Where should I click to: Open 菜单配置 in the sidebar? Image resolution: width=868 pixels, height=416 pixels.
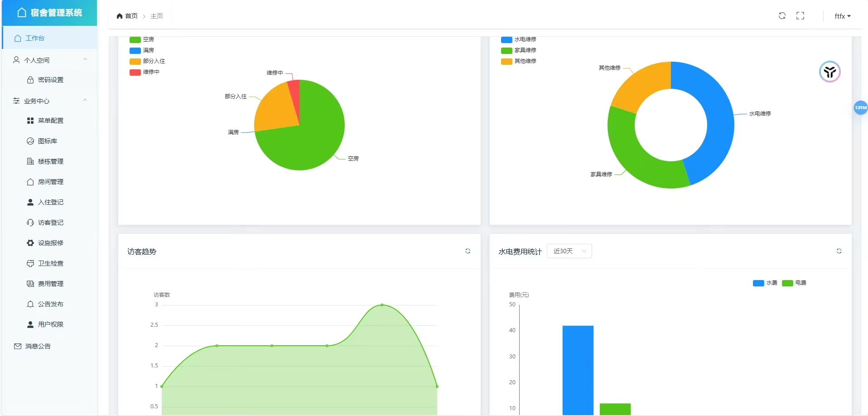[x=51, y=121]
